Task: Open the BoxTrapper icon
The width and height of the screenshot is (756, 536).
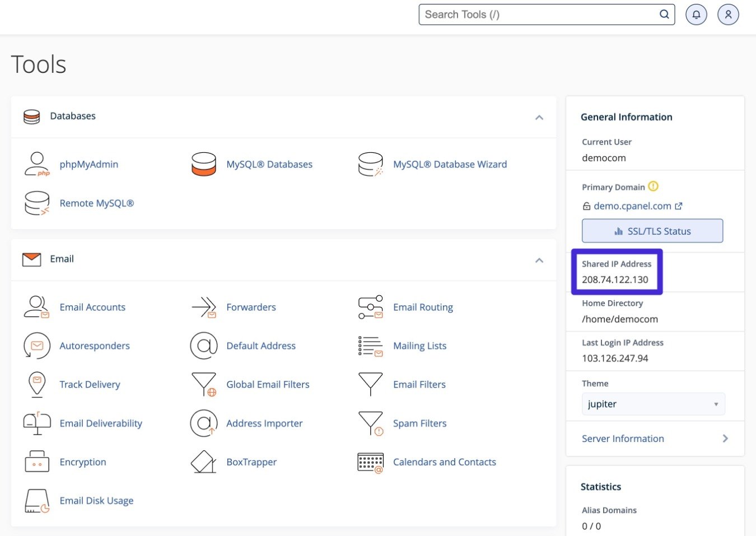Action: pyautogui.click(x=203, y=462)
